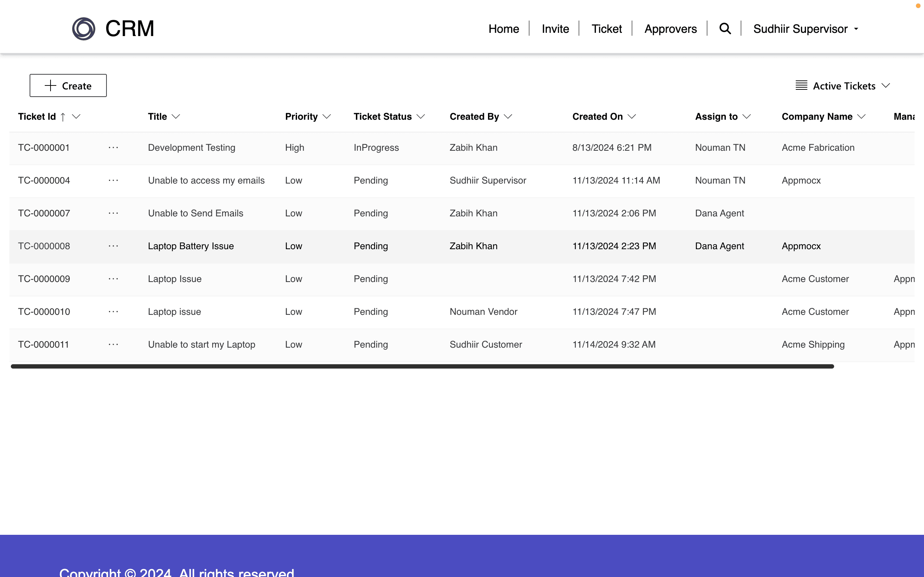Open Ticket Status column dropdown
The width and height of the screenshot is (924, 577).
click(x=420, y=117)
